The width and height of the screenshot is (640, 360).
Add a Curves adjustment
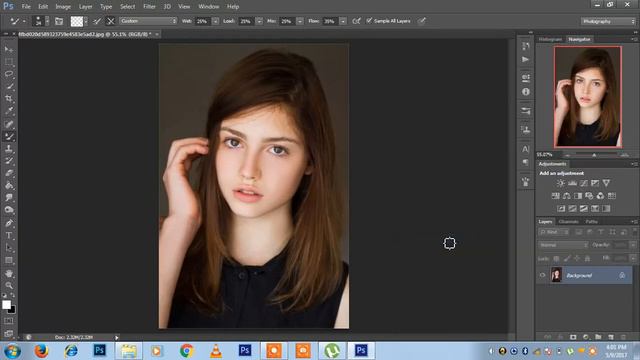(x=584, y=183)
